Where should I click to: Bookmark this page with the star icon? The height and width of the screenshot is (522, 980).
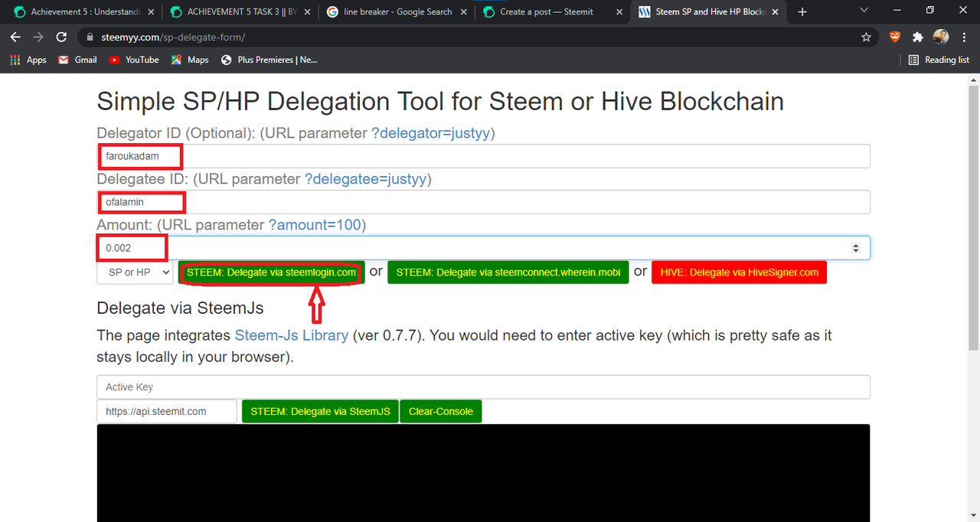coord(866,37)
